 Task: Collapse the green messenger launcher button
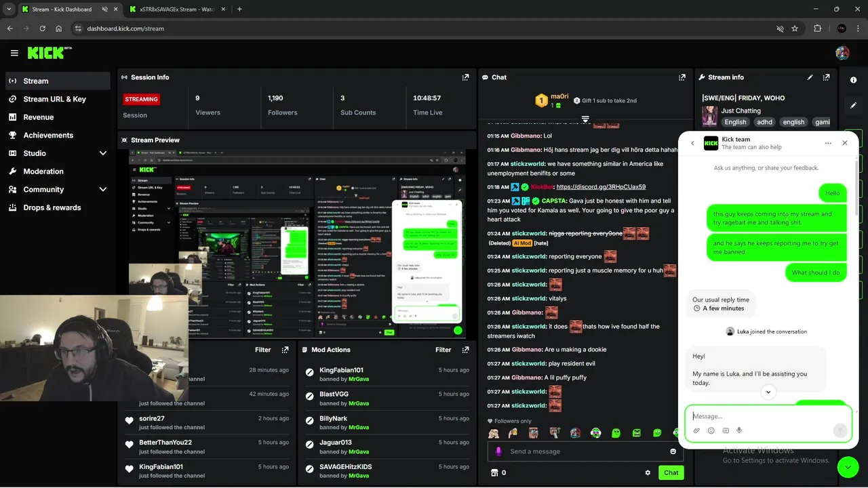(848, 468)
